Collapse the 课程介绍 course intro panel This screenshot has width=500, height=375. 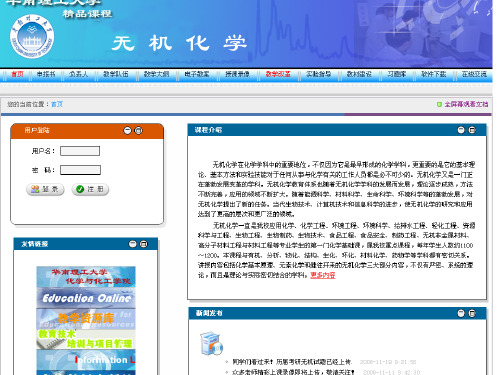[x=461, y=130]
